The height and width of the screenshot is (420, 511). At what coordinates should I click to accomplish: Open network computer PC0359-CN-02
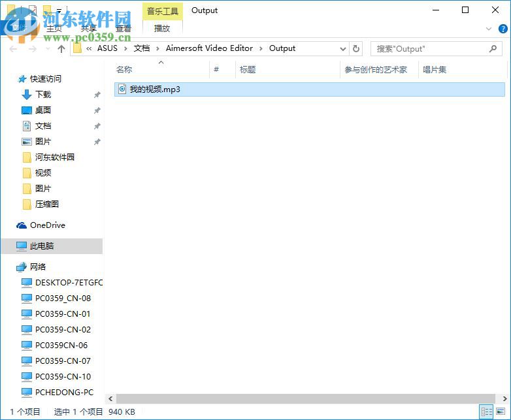pos(63,329)
